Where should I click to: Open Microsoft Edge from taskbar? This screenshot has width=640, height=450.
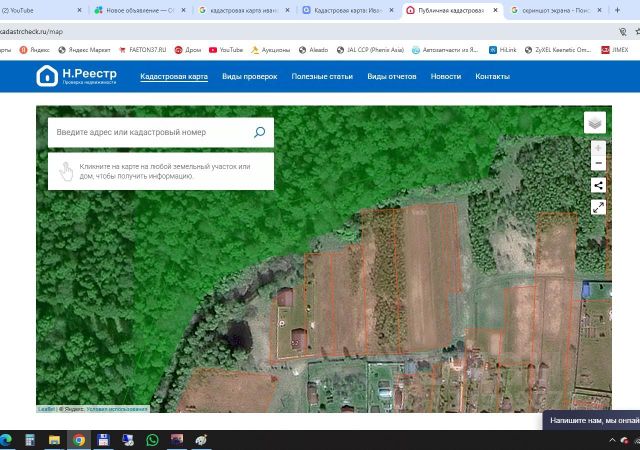(5, 440)
